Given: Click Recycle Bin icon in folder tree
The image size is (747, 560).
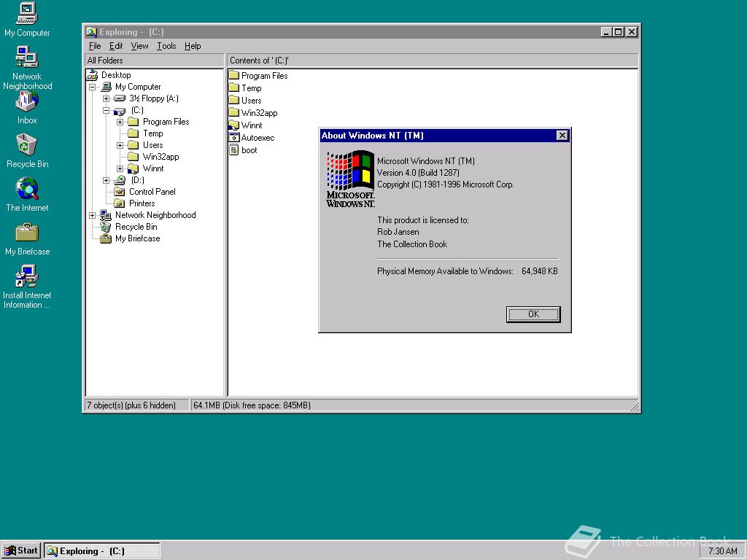Looking at the screenshot, I should click(105, 227).
